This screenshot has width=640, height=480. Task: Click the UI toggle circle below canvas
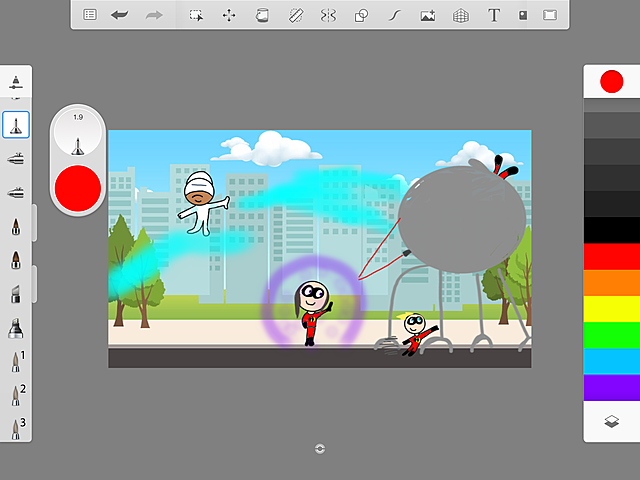(320, 449)
